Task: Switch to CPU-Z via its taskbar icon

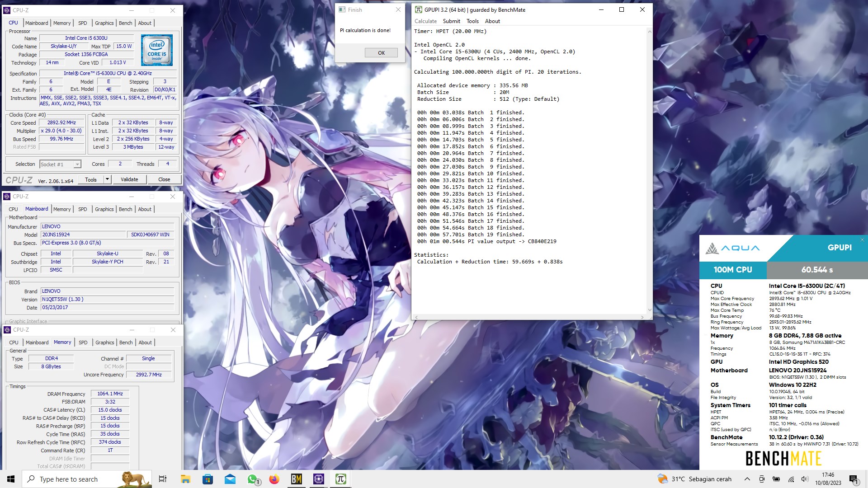Action: click(x=319, y=479)
